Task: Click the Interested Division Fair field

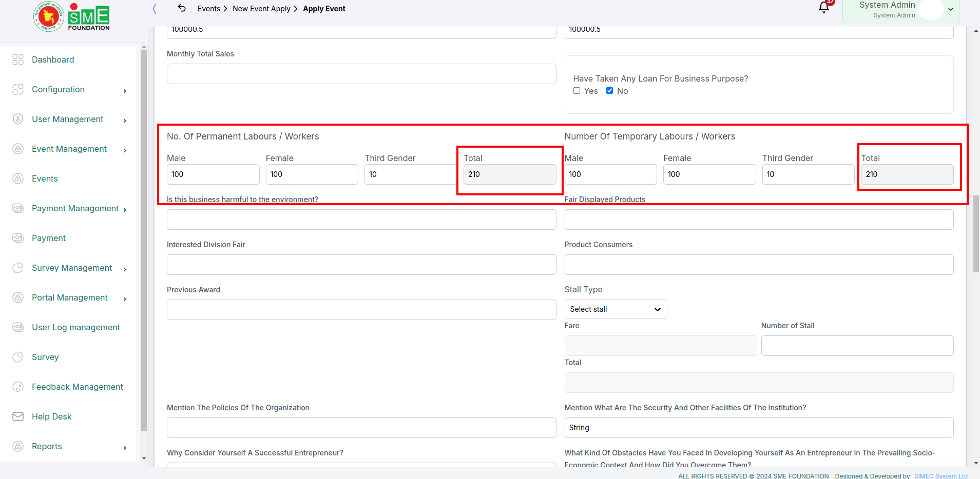Action: (361, 265)
